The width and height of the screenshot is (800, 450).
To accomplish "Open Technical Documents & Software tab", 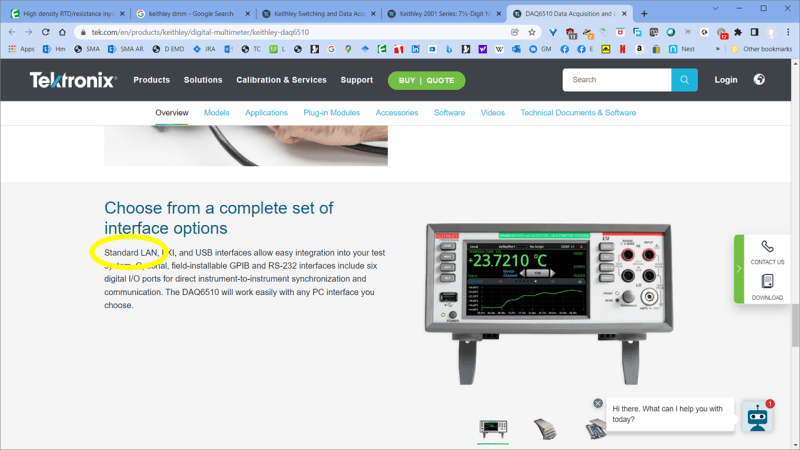I will click(x=578, y=113).
